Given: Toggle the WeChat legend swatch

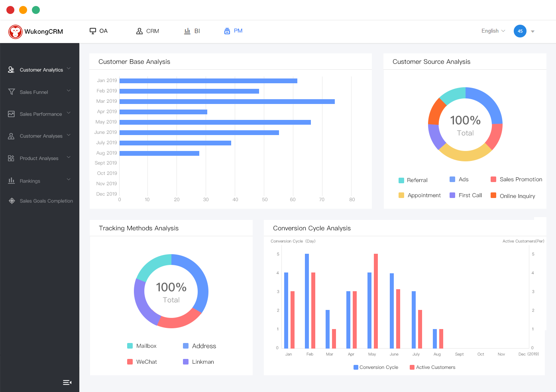Looking at the screenshot, I should tap(130, 362).
